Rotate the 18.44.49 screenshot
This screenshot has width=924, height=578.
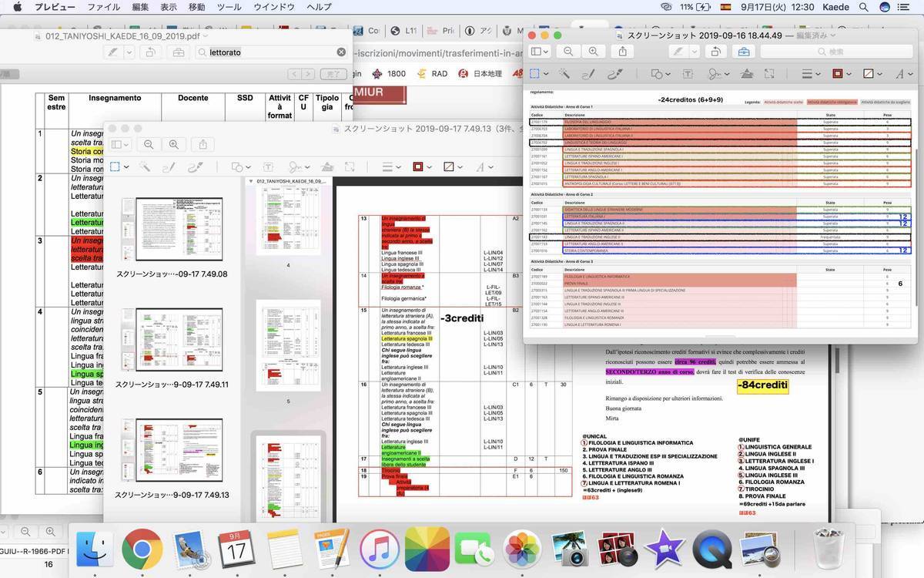(715, 52)
